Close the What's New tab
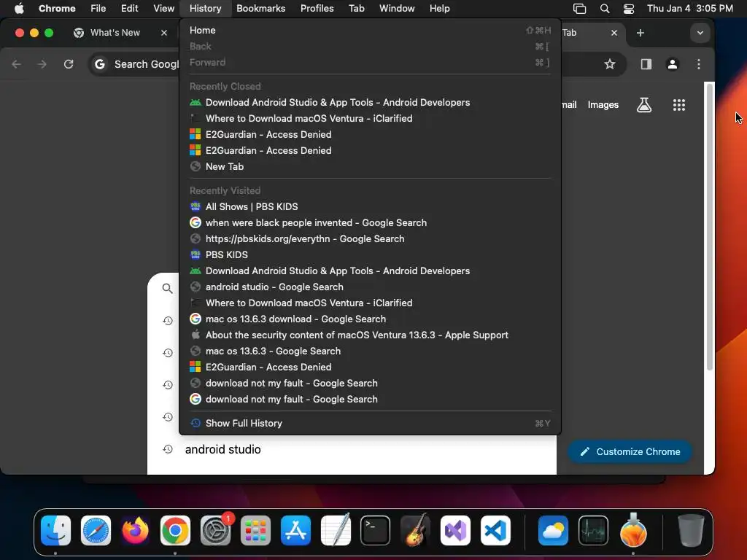The height and width of the screenshot is (560, 747). 164,33
